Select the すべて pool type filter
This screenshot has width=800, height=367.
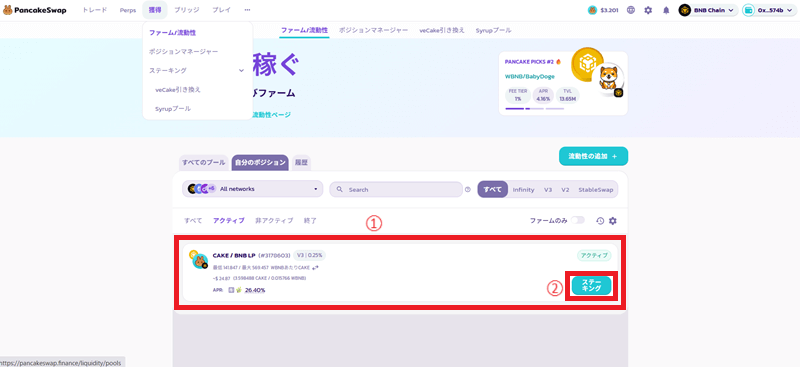[492, 189]
